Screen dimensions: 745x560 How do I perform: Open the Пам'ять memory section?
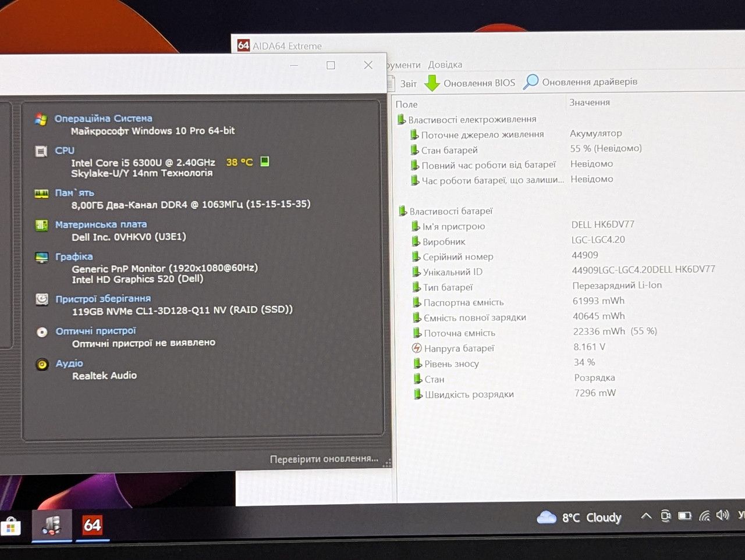pyautogui.click(x=74, y=192)
